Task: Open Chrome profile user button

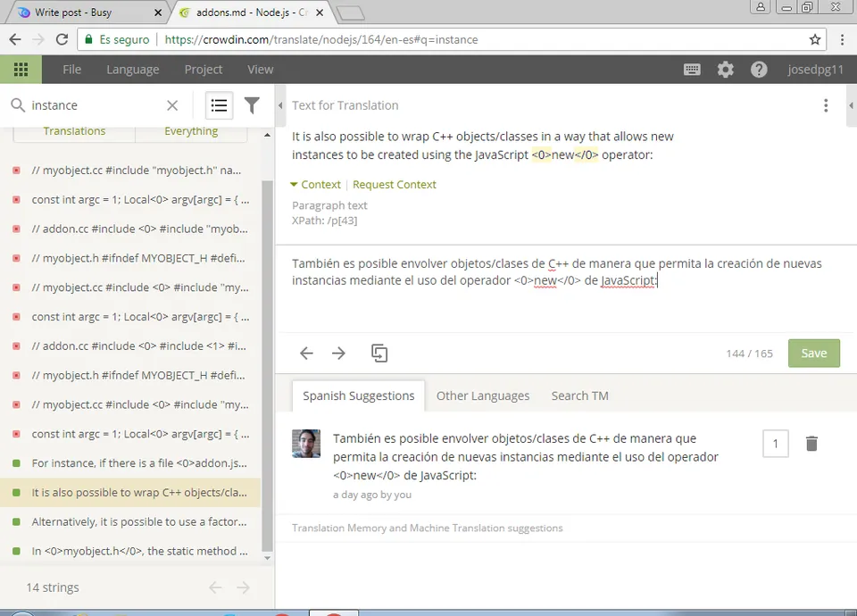Action: coord(761,6)
